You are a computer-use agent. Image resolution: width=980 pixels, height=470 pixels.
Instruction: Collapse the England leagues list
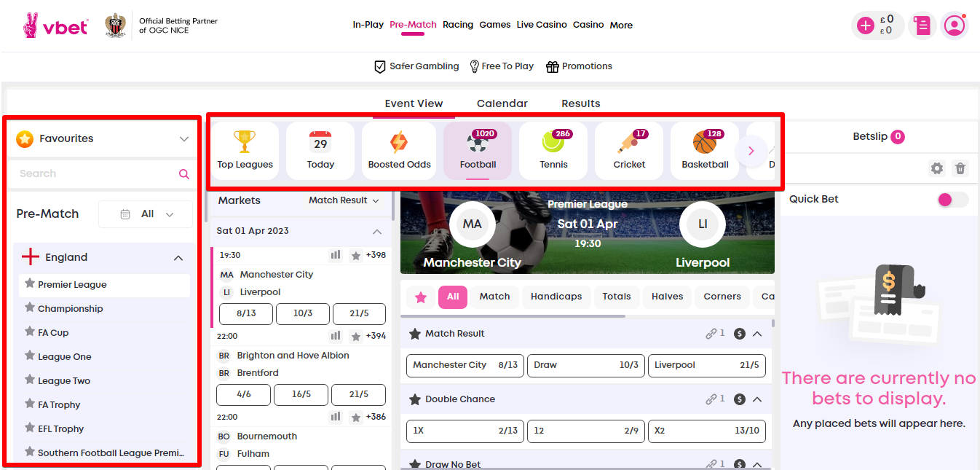(178, 258)
